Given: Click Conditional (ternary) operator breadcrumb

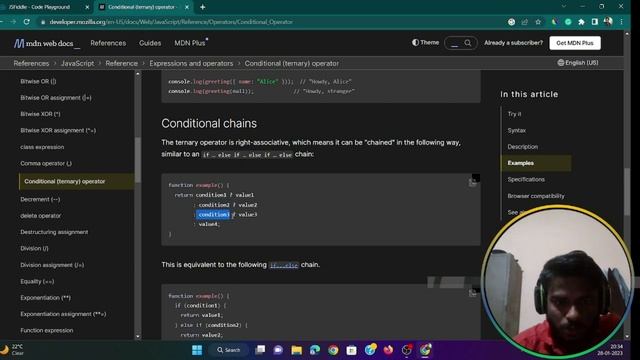Looking at the screenshot, I should [x=291, y=63].
